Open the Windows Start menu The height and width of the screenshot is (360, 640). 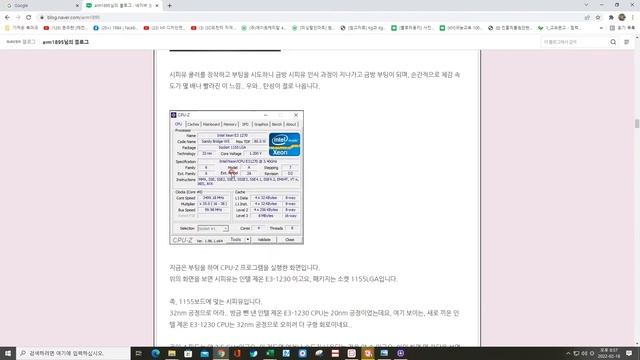point(8,353)
